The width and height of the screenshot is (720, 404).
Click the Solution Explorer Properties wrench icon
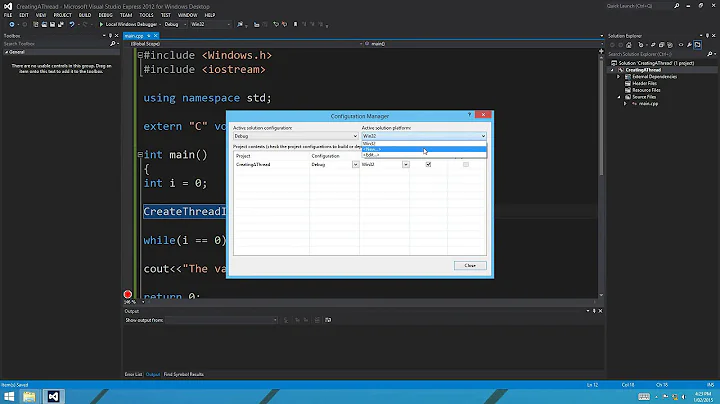pyautogui.click(x=689, y=45)
